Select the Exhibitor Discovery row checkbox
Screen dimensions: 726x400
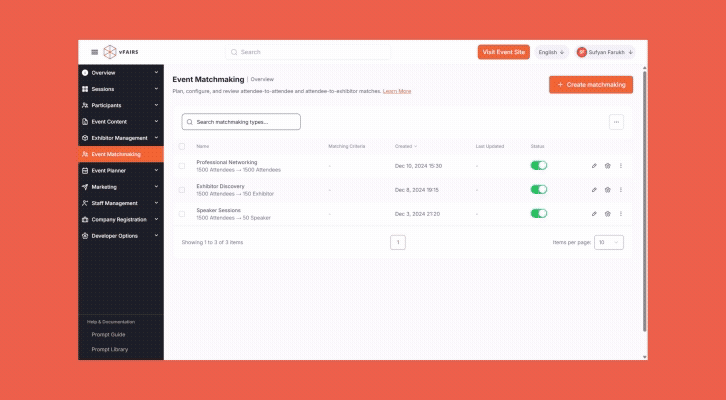[182, 189]
